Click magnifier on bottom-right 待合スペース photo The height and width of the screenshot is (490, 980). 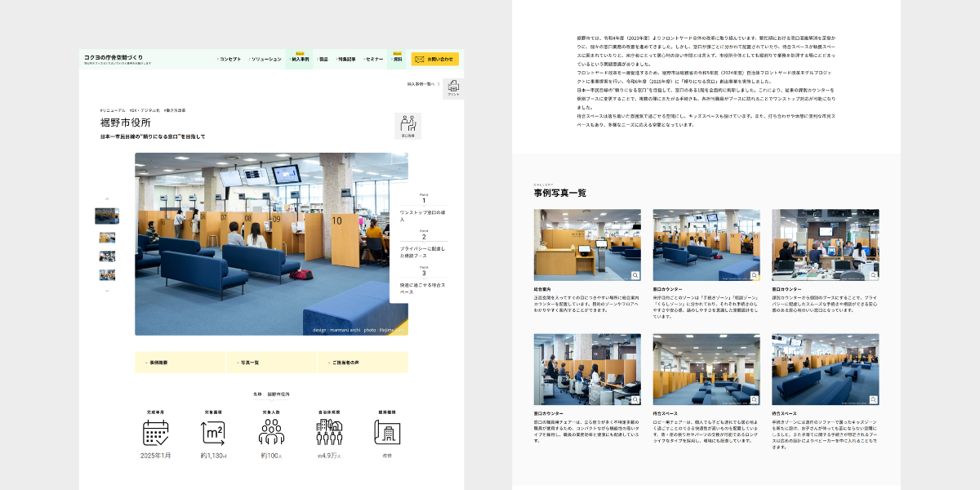(873, 399)
